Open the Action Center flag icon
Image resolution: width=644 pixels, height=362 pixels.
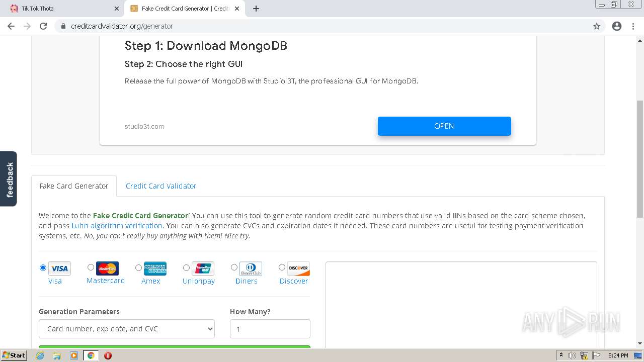click(x=596, y=355)
